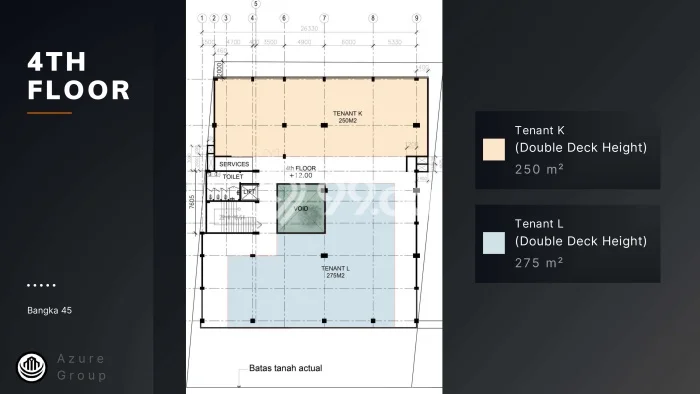Viewport: 700px width, 394px height.
Task: Click the LIFT box on floor plan
Action: coord(249,192)
